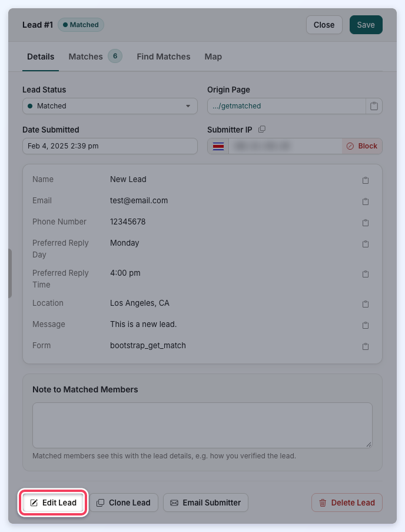Click the location Los Angeles, CA
The height and width of the screenshot is (532, 405).
pos(140,303)
